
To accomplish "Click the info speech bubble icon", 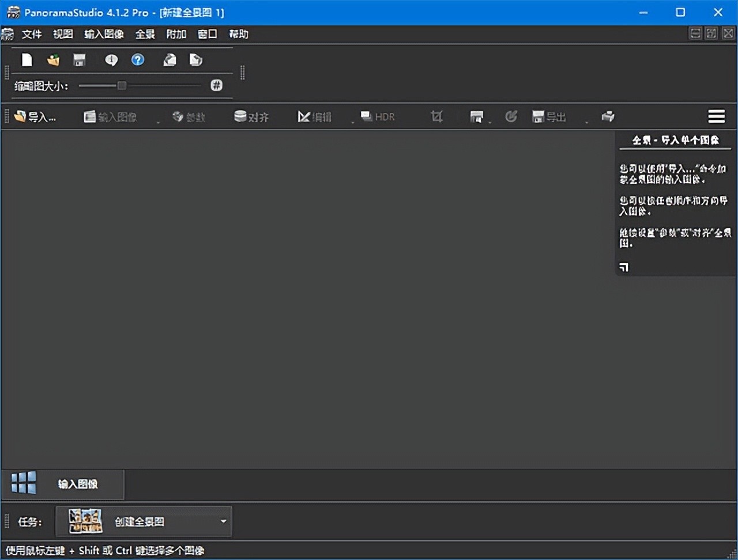I will (x=111, y=60).
